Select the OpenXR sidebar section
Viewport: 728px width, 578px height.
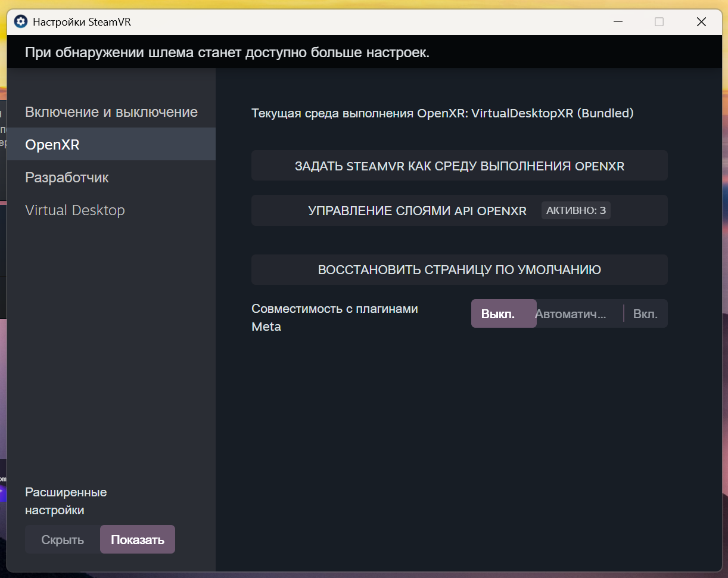click(x=111, y=144)
